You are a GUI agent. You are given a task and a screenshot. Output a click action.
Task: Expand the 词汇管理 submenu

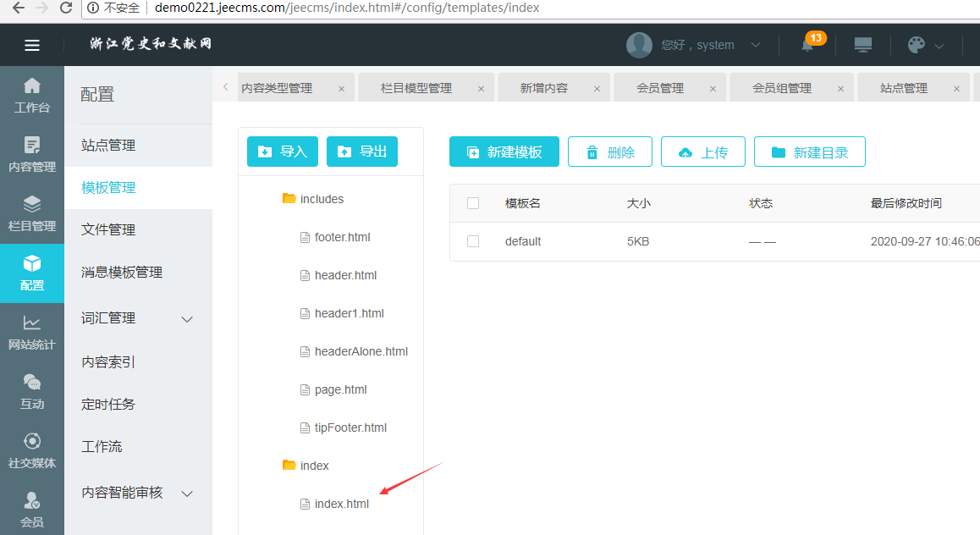tap(188, 319)
